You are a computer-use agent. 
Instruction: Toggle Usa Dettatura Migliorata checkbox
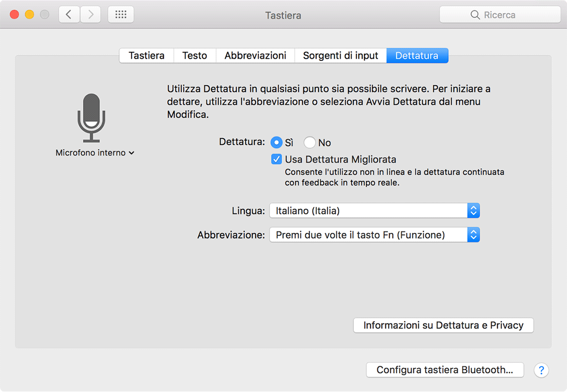point(276,159)
